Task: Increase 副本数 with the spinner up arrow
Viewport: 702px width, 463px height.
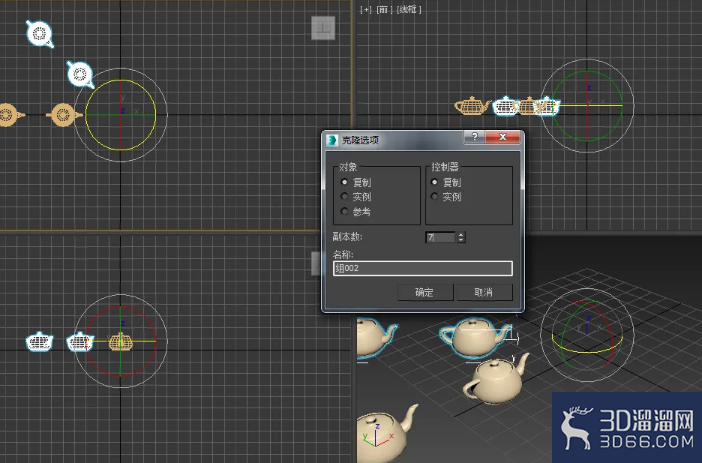Action: pos(461,234)
